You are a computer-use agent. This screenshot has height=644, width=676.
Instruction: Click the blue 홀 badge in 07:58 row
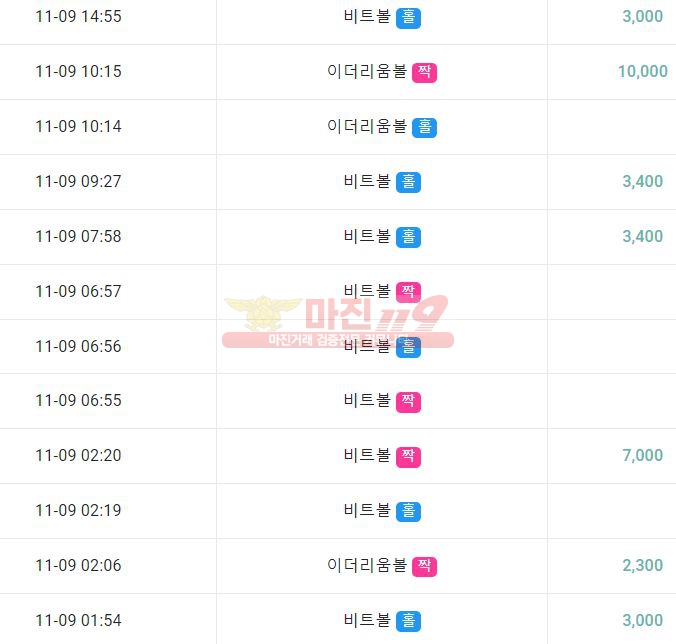tap(408, 238)
